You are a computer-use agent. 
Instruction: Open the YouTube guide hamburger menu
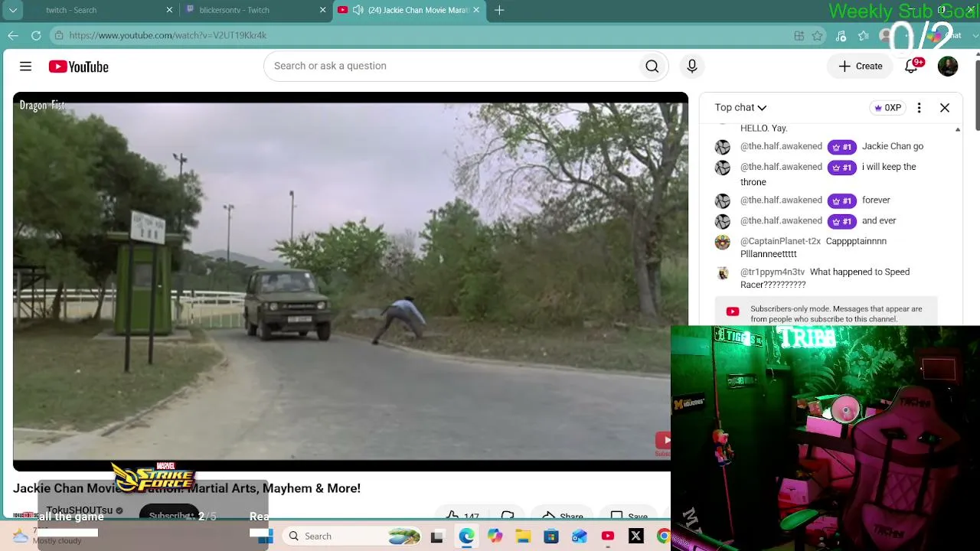tap(25, 67)
